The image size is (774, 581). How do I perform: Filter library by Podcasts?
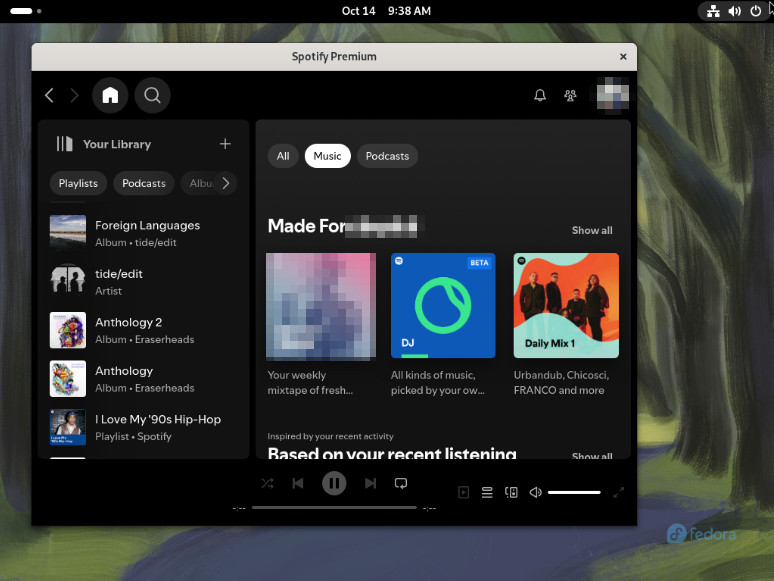[144, 183]
